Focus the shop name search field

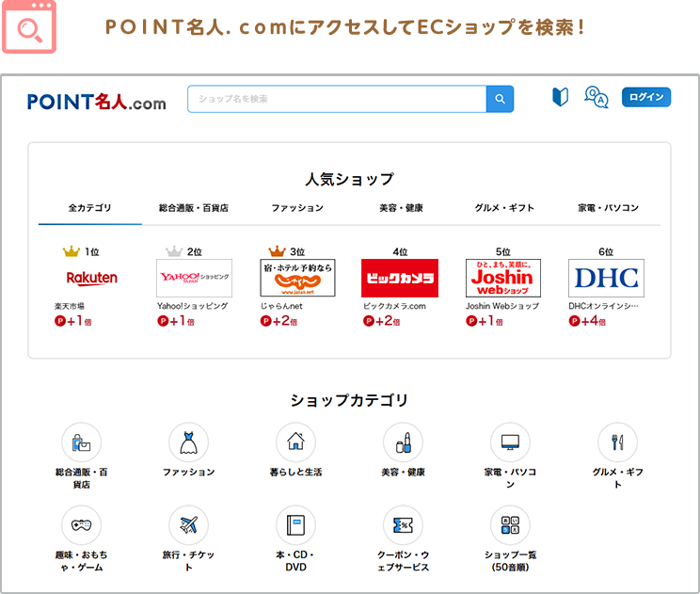337,99
